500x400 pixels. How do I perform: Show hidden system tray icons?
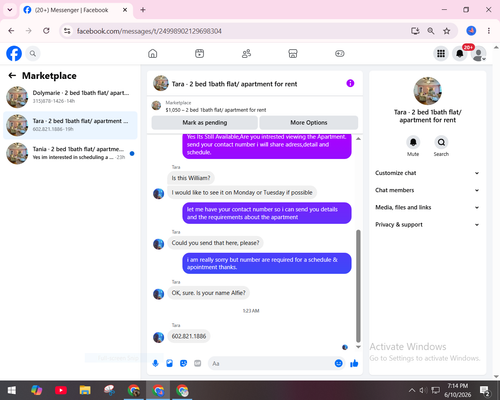click(412, 390)
